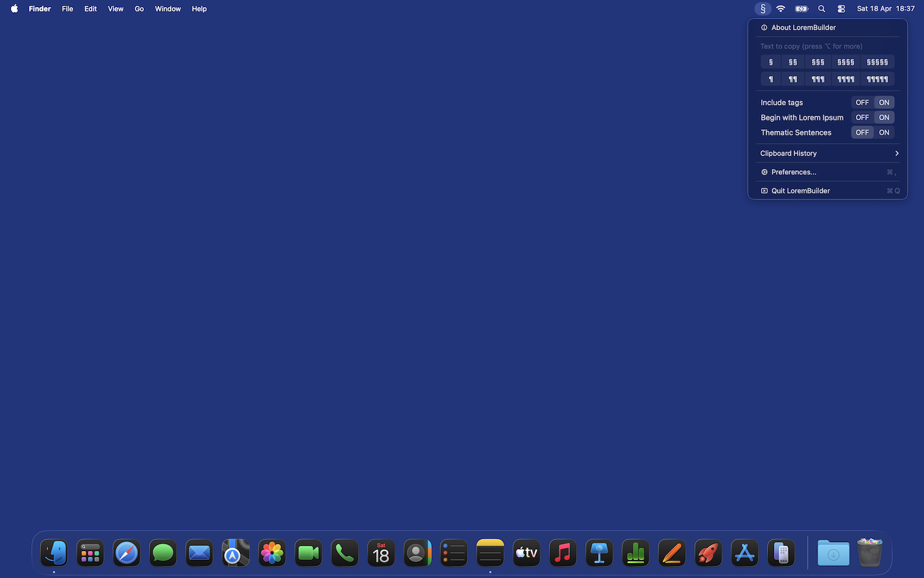Launch FaceTime from the Dock

pos(308,552)
